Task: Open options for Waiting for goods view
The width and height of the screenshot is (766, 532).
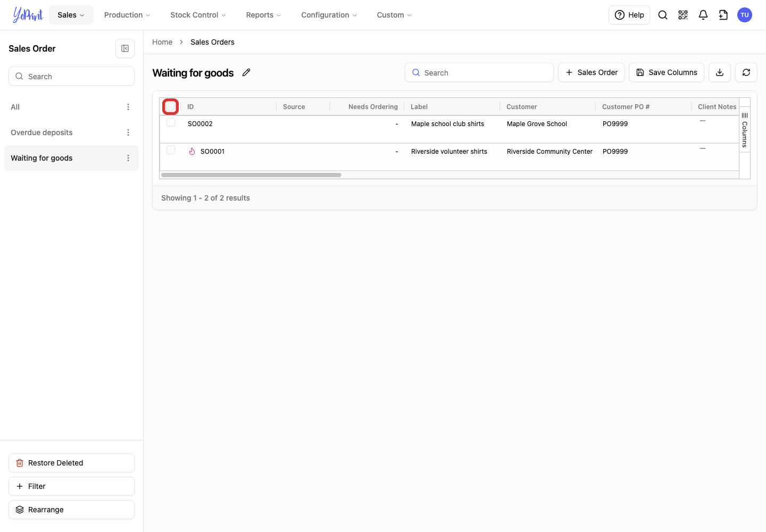Action: tap(128, 158)
